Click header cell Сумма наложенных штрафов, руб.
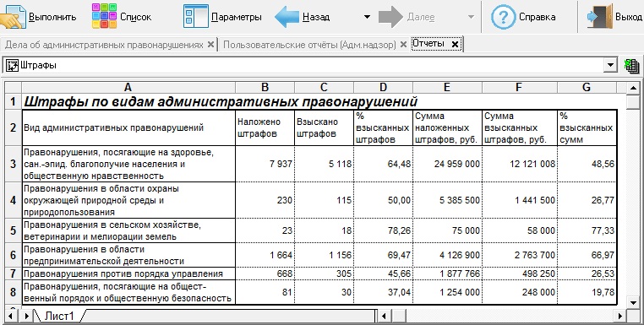Image resolution: width=644 pixels, height=325 pixels. point(447,127)
